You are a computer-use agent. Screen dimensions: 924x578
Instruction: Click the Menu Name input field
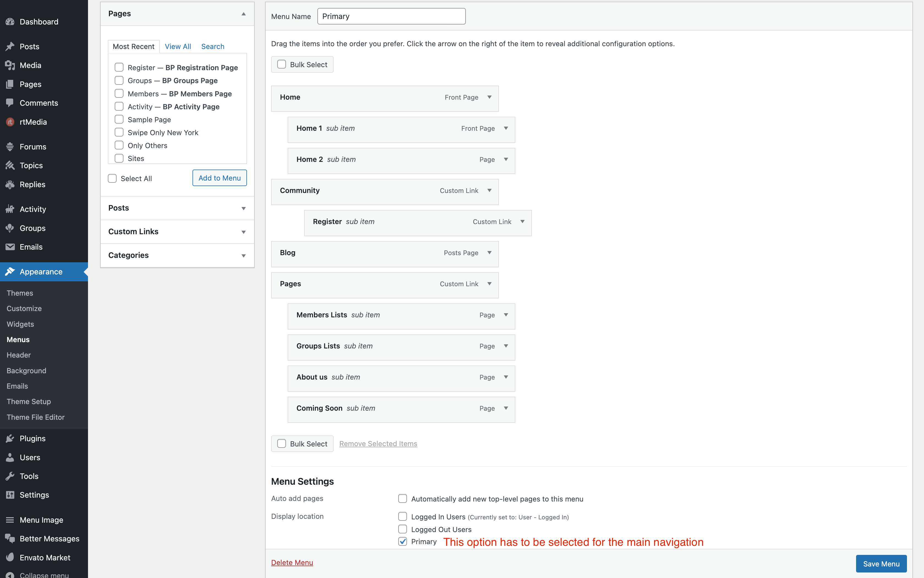click(391, 17)
